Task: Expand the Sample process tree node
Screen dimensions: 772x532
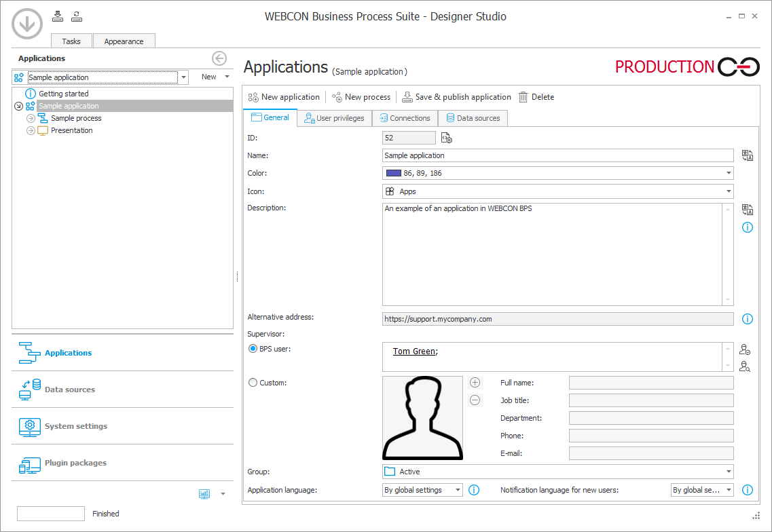Action: click(x=31, y=118)
